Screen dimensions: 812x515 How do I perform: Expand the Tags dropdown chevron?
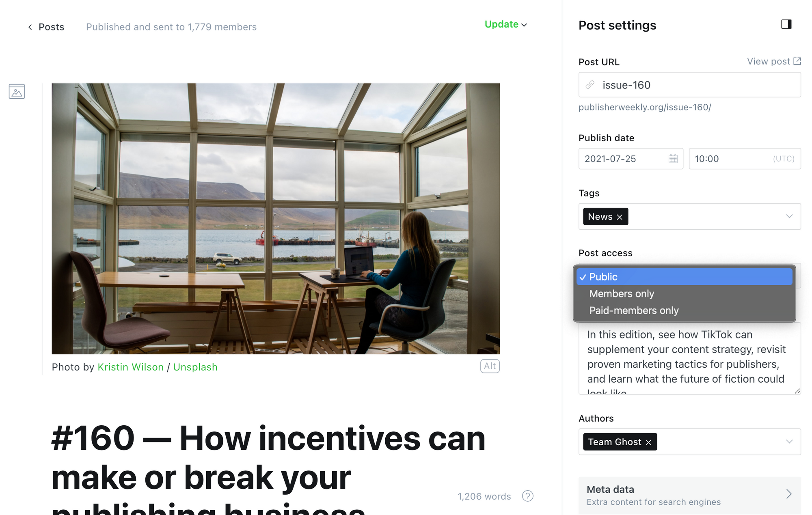point(789,216)
